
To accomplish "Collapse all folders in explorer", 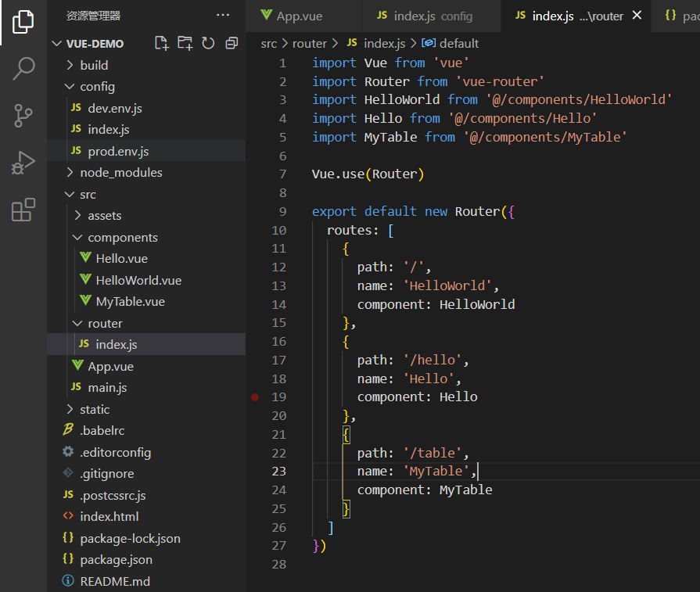I will click(232, 43).
